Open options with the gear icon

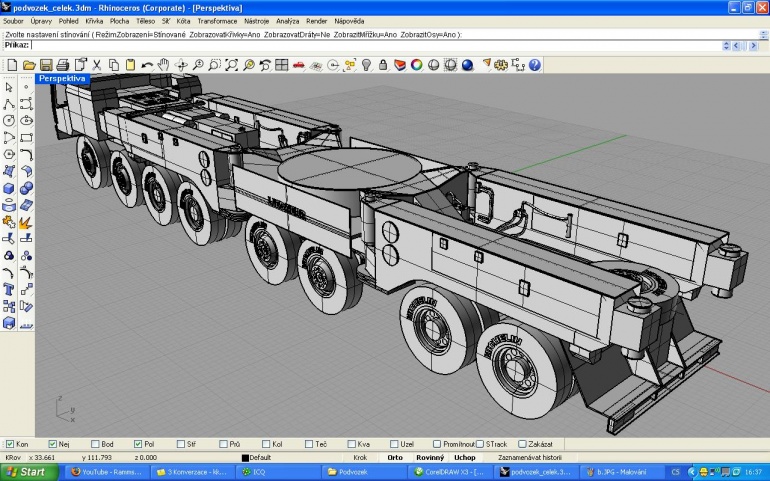point(501,65)
